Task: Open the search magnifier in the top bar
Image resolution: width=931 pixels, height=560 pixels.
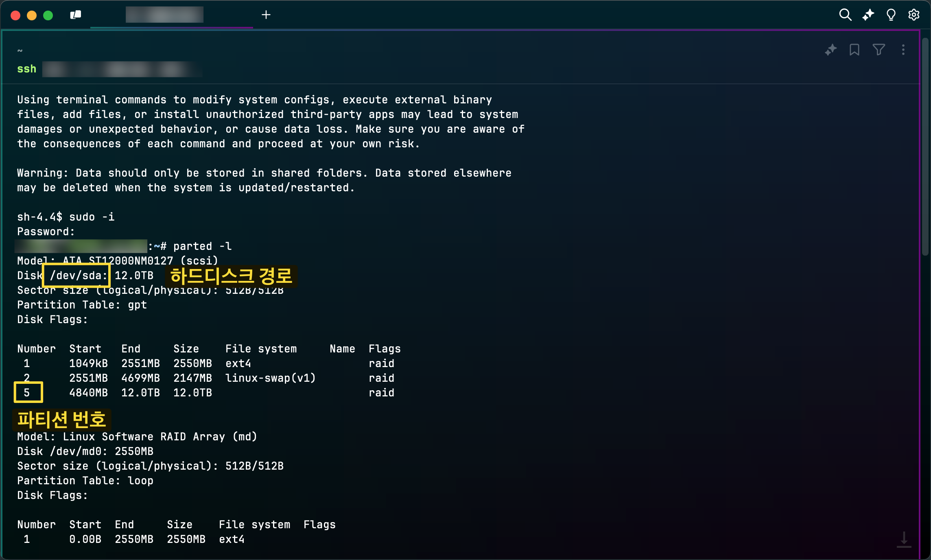Action: 845,15
